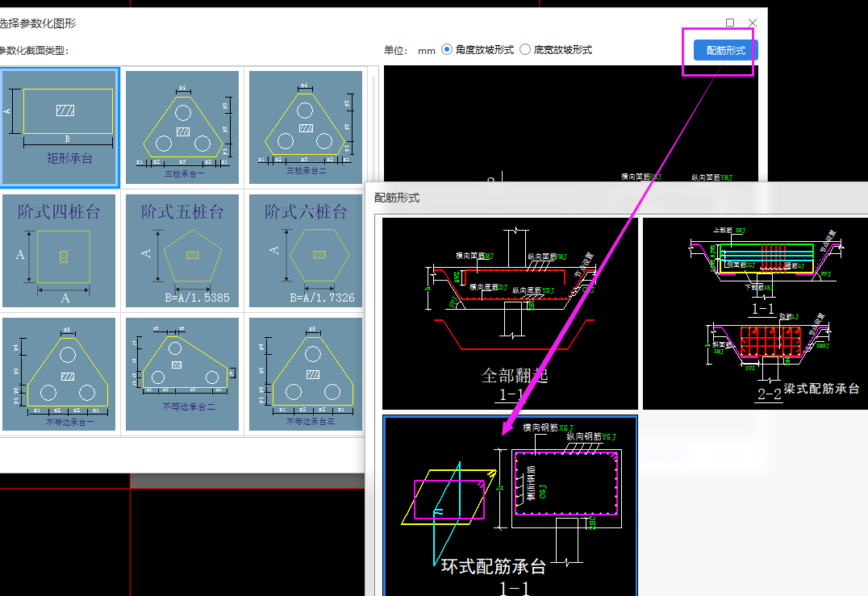Choose the 环式配筋承台 reinforcement diagram
Screen dimensions: 868x596
(510, 506)
